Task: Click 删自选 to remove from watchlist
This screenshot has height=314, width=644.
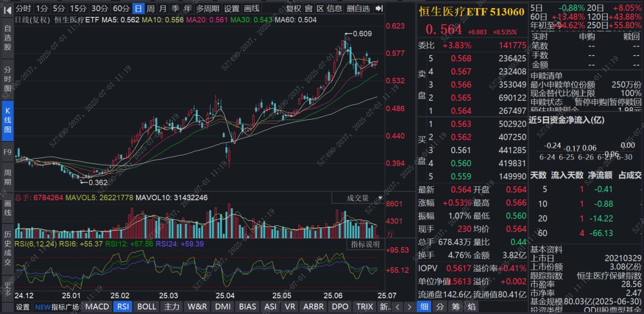Action: tap(358, 9)
